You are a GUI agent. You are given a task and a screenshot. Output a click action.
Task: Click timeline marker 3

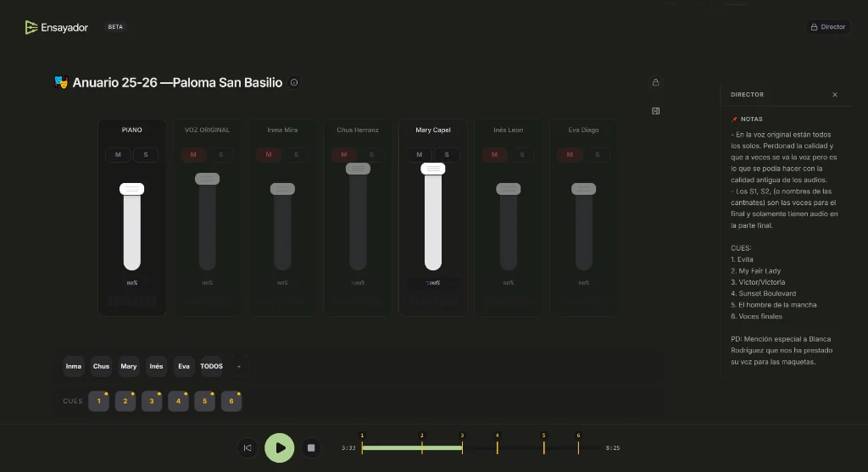click(462, 444)
